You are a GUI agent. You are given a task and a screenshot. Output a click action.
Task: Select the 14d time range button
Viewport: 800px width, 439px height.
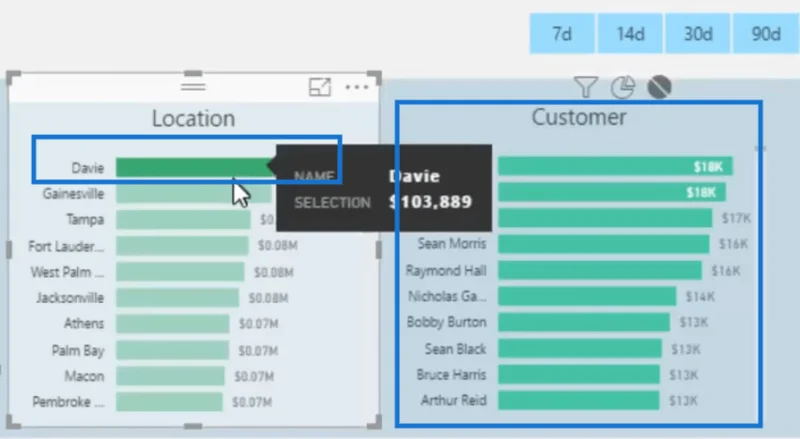click(630, 34)
